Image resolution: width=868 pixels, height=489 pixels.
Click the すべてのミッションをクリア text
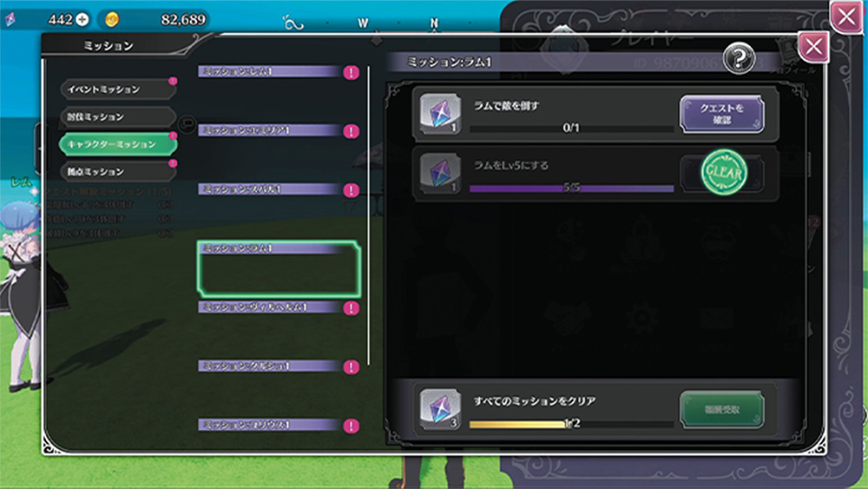[x=534, y=401]
